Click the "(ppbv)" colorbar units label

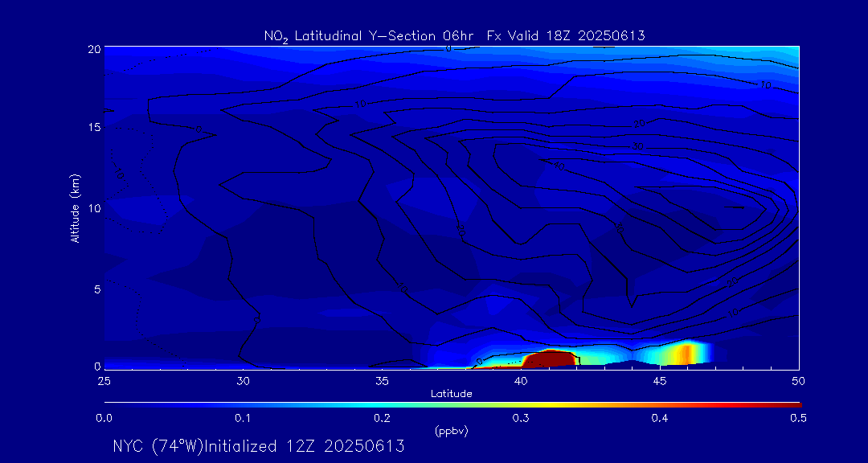click(x=452, y=432)
